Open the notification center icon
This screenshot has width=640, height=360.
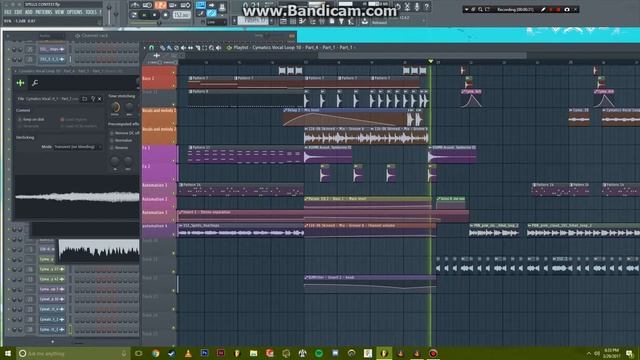click(630, 353)
